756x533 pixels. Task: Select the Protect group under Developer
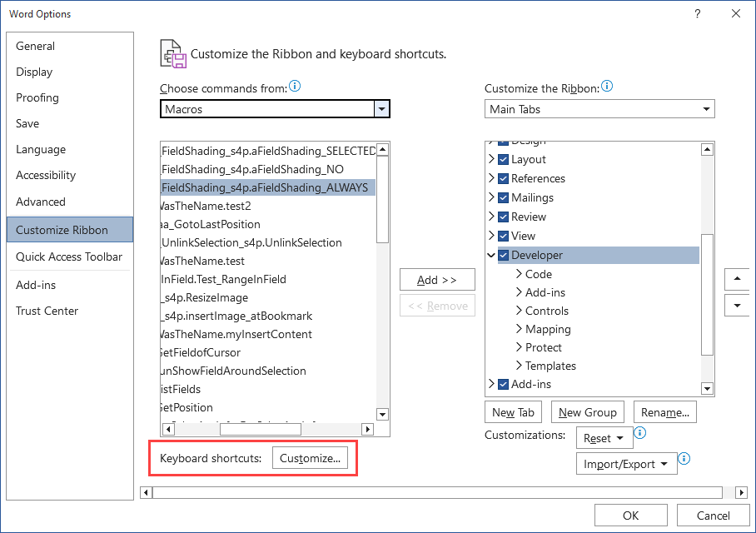point(544,347)
